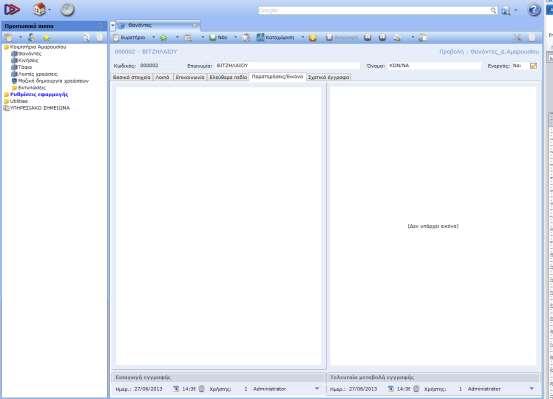This screenshot has height=399, width=553.
Task: Click the sidebar search magnifier icon
Action: pyautogui.click(x=86, y=37)
